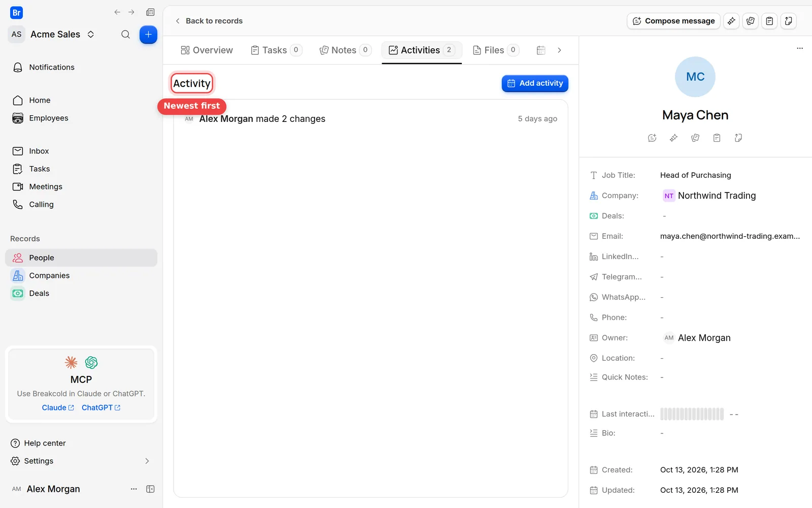Go to Inbox in the sidebar
Screen dimensions: 812x508
coord(81,151)
